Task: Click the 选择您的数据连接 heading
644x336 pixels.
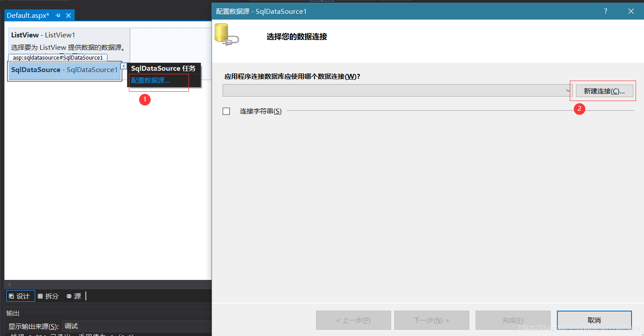Action: click(x=297, y=36)
